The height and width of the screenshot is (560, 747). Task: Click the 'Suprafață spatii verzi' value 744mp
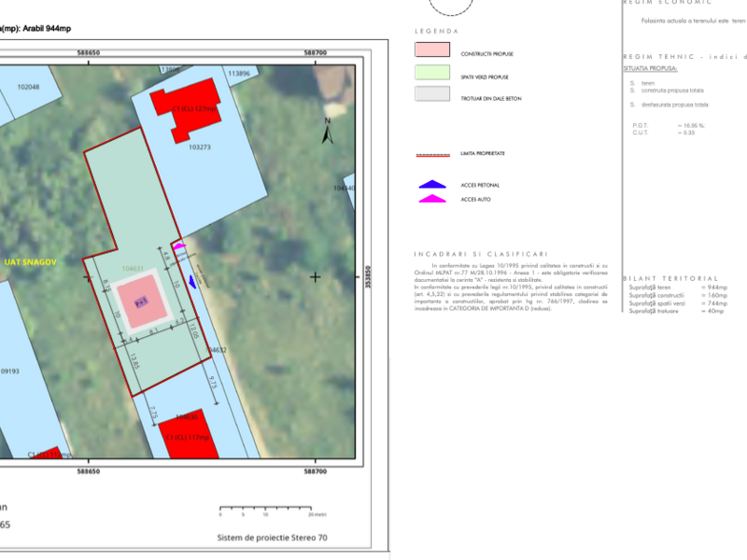(x=714, y=303)
